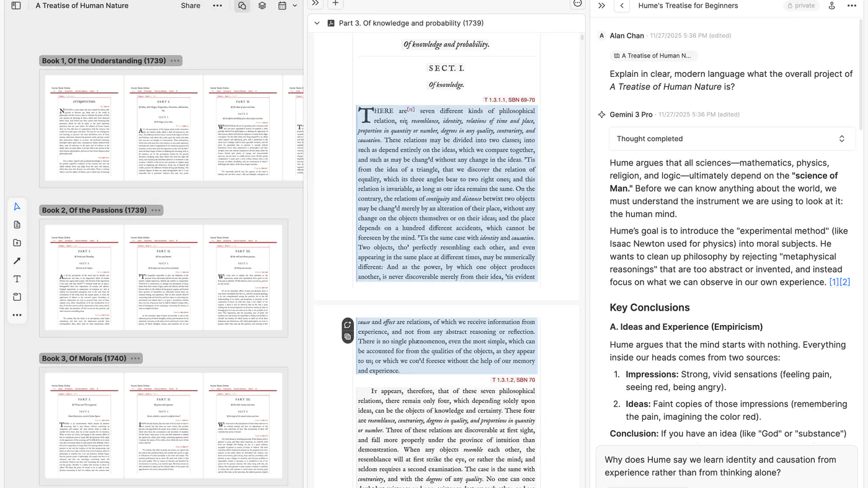The width and height of the screenshot is (868, 488).
Task: Select the upload file folder tool
Action: (x=17, y=242)
